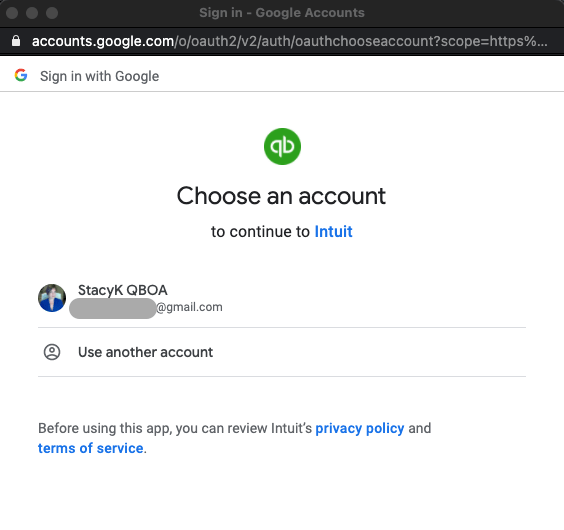Select the StacyK QBOA account
This screenshot has height=530, width=564.
coord(282,298)
